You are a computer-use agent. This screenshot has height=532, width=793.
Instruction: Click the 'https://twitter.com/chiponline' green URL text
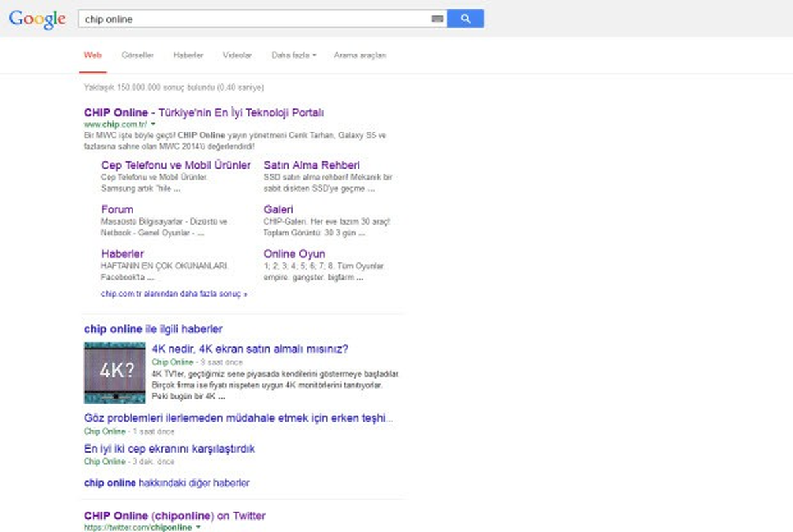coord(138,527)
